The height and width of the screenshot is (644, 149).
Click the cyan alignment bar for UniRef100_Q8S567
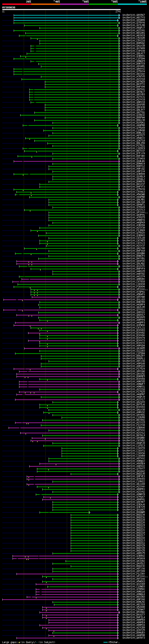pos(67,15)
